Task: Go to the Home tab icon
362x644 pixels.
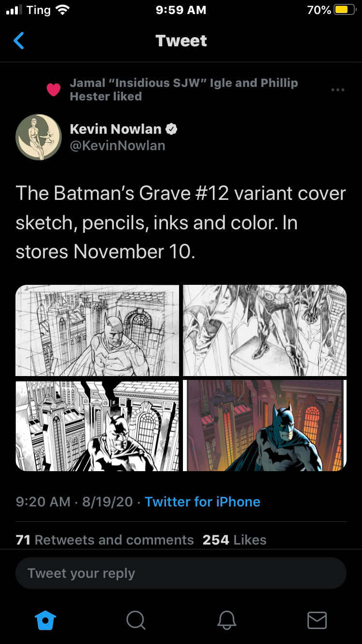Action: (x=46, y=619)
